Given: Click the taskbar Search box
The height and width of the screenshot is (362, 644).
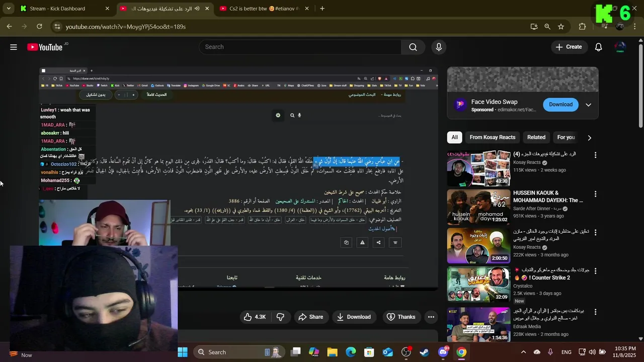Looking at the screenshot, I should (238, 352).
